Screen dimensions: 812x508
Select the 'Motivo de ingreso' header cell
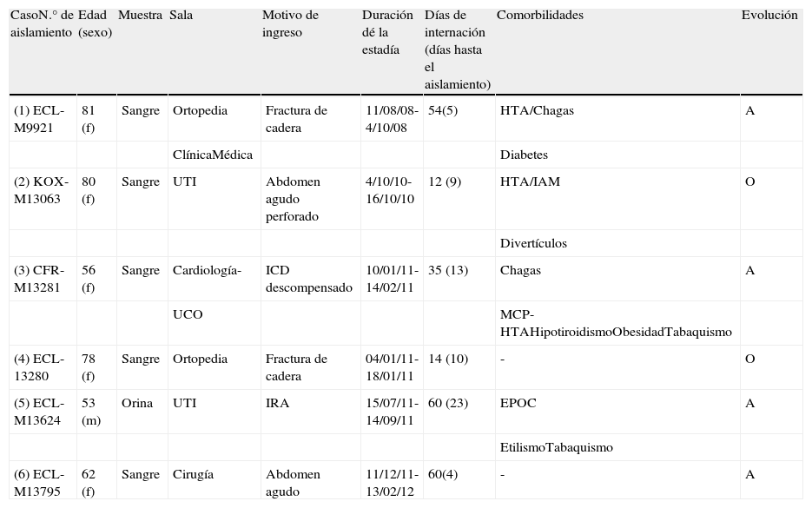(x=290, y=23)
